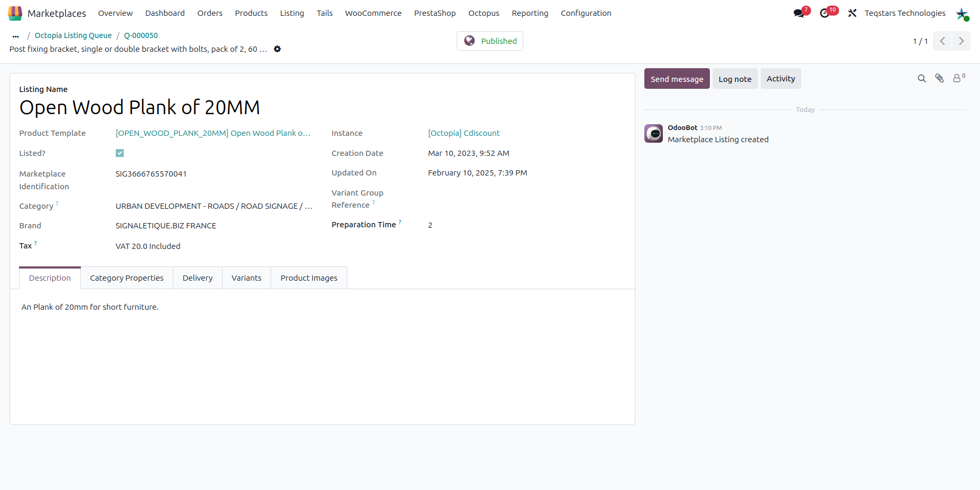Open the OPEN_WOOD_PLANK_20MM product template link
980x490 pixels.
pyautogui.click(x=213, y=133)
